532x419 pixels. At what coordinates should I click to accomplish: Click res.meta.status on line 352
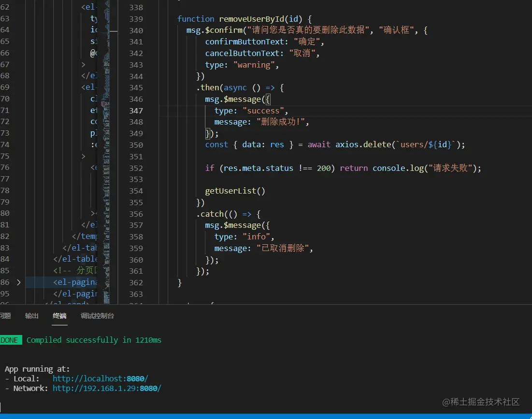[x=258, y=168]
